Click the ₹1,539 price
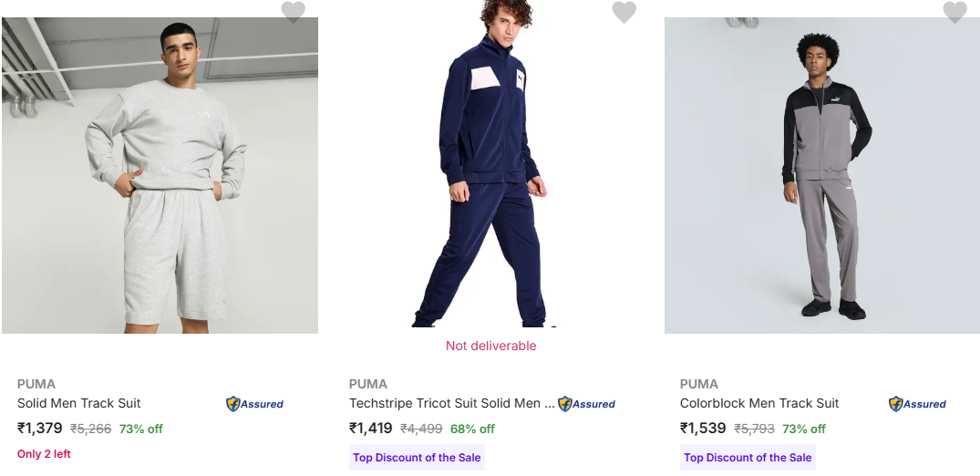The height and width of the screenshot is (476, 980). click(703, 428)
